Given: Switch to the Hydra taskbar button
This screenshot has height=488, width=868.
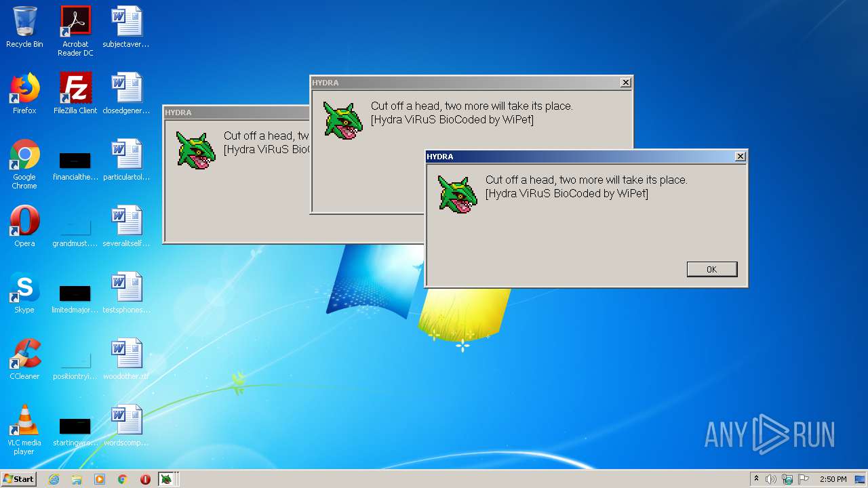Looking at the screenshot, I should pyautogui.click(x=167, y=479).
